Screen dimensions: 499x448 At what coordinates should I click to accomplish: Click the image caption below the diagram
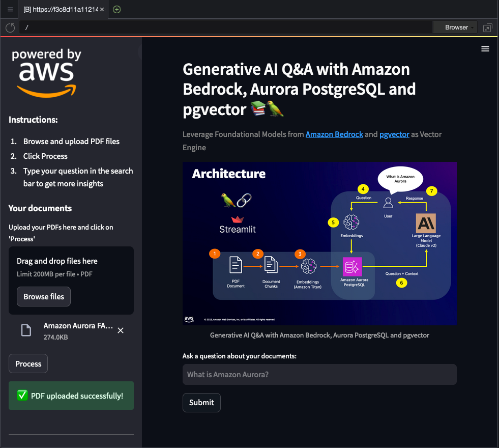[319, 335]
